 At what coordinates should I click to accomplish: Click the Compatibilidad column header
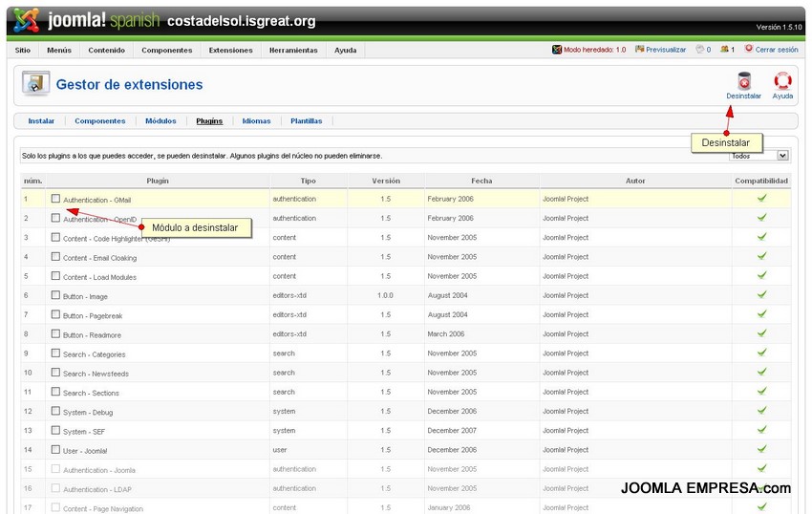[x=761, y=181]
